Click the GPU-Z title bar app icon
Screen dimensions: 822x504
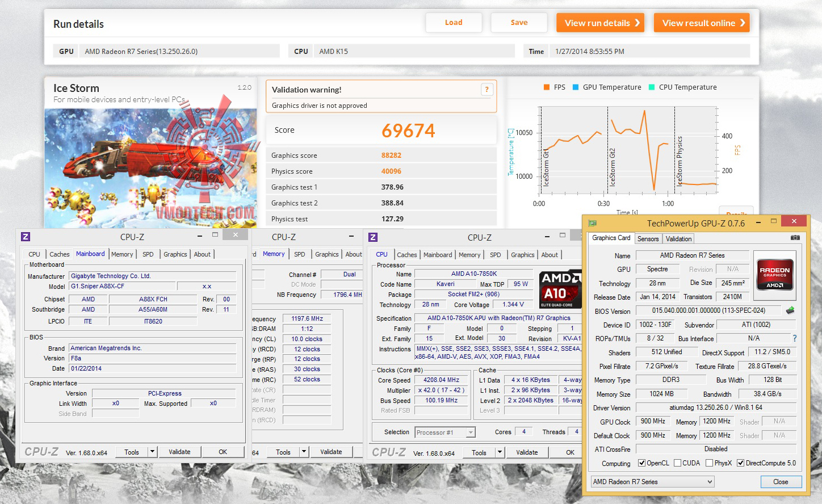tap(593, 223)
